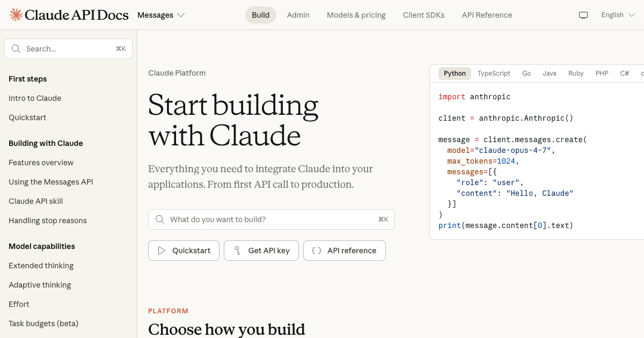Go to Handling stop reasons page
The height and width of the screenshot is (338, 644).
pyautogui.click(x=47, y=221)
